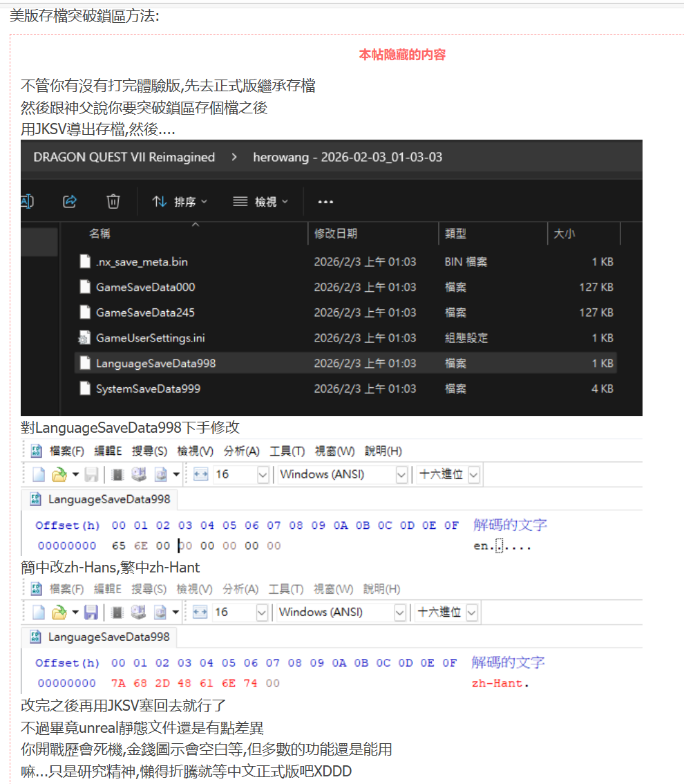This screenshot has height=784, width=684.
Task: Click the 名稱 column sort header
Action: [x=100, y=234]
